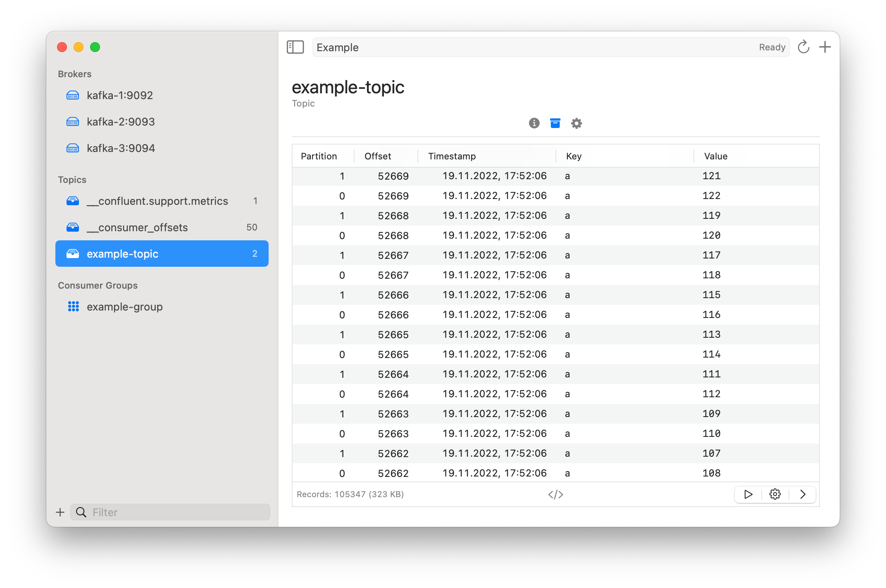Add a new connection with plus icon
The height and width of the screenshot is (588, 886).
[825, 47]
